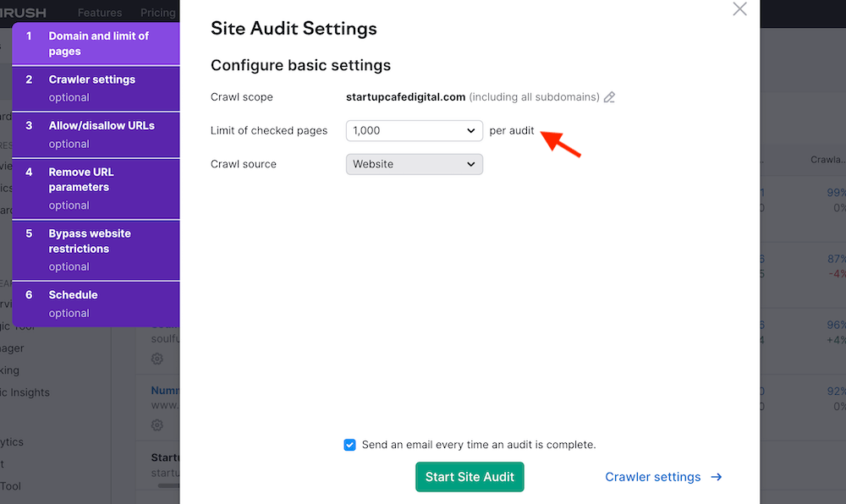
Task: Toggle the email notification checkbox
Action: point(350,445)
